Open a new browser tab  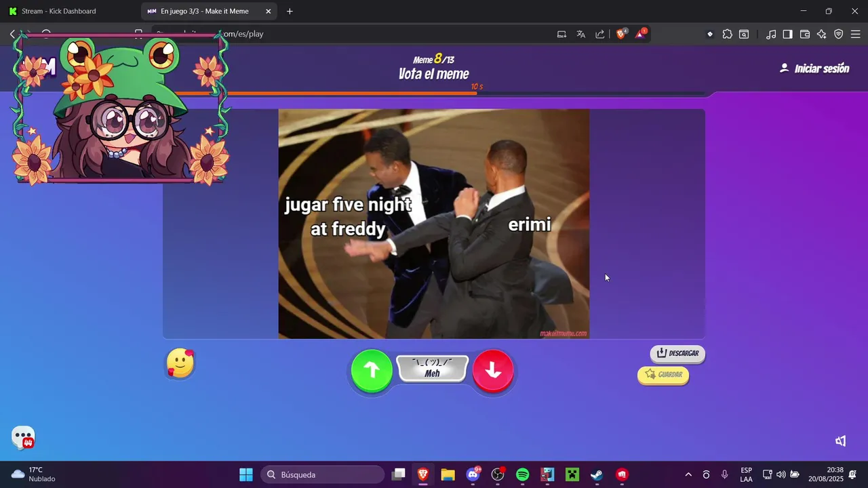290,11
